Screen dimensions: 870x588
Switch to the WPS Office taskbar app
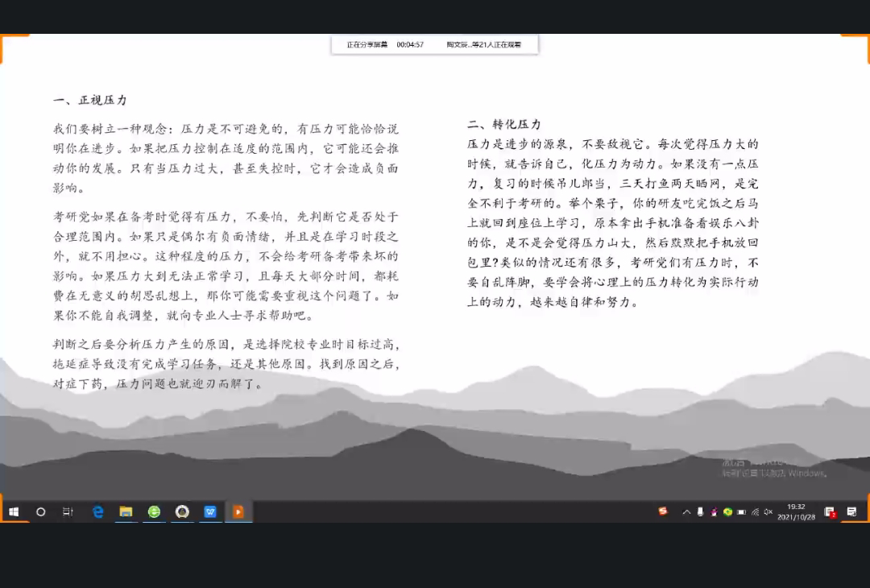[x=210, y=511]
